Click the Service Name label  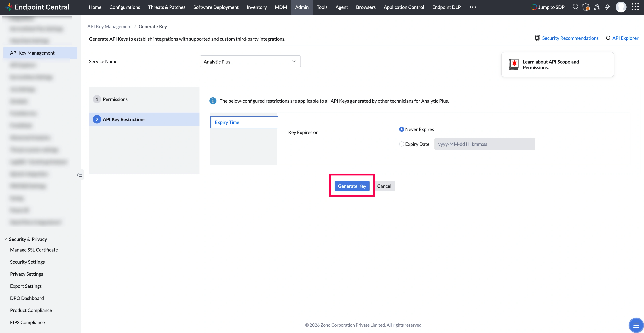click(x=103, y=61)
